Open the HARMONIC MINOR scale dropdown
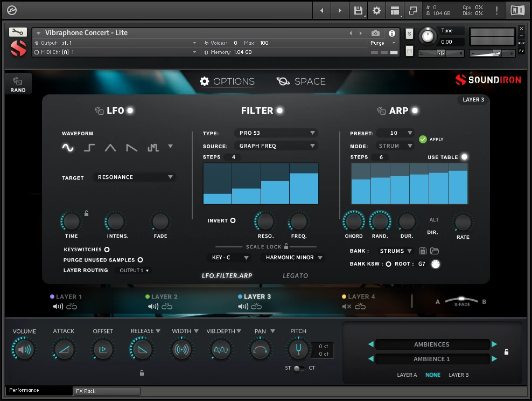 (x=292, y=258)
